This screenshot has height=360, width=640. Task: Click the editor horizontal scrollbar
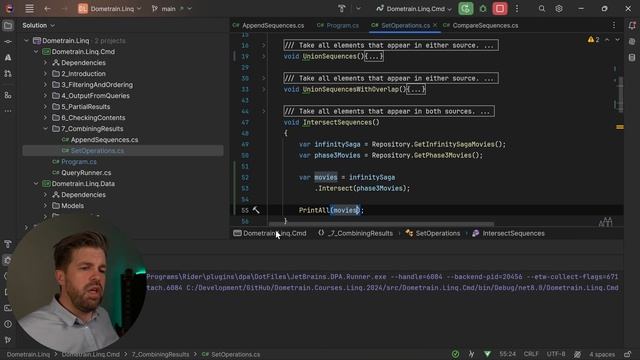pyautogui.click(x=381, y=224)
